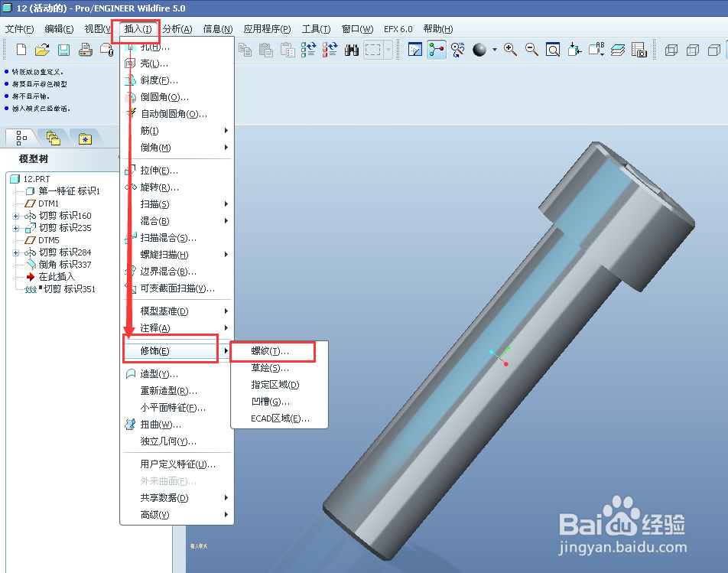Open a file via the folder icon

point(42,49)
